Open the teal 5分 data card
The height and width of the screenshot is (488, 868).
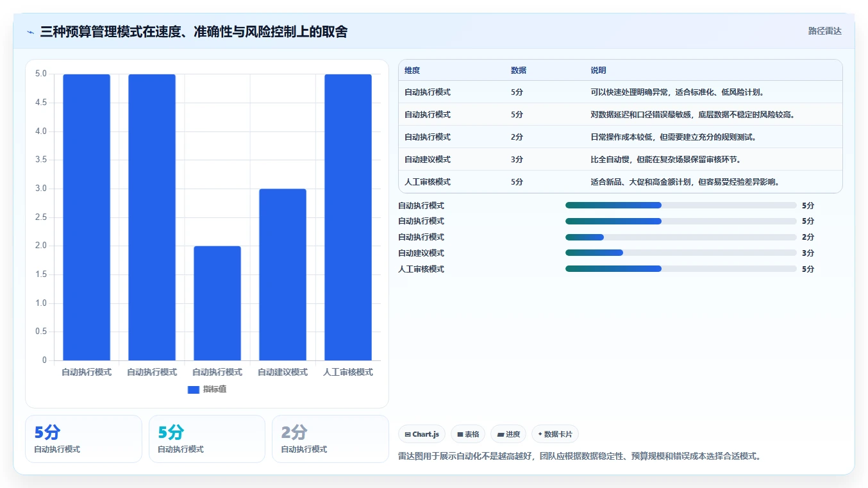(x=207, y=439)
